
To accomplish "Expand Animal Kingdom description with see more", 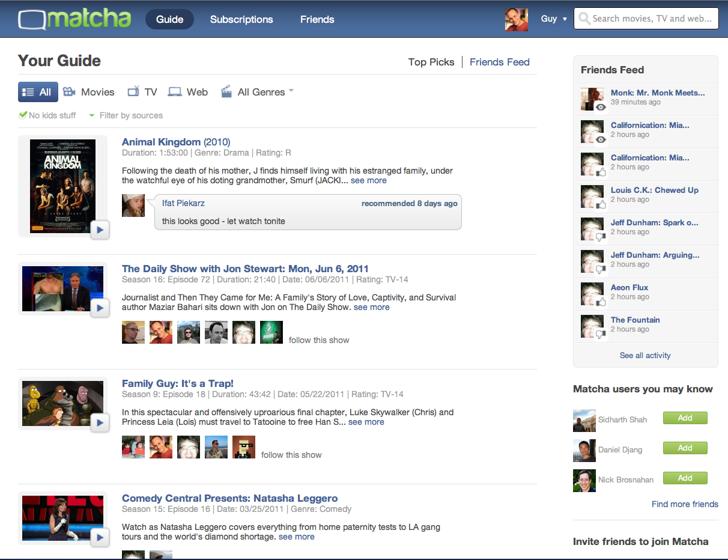I will 369,180.
